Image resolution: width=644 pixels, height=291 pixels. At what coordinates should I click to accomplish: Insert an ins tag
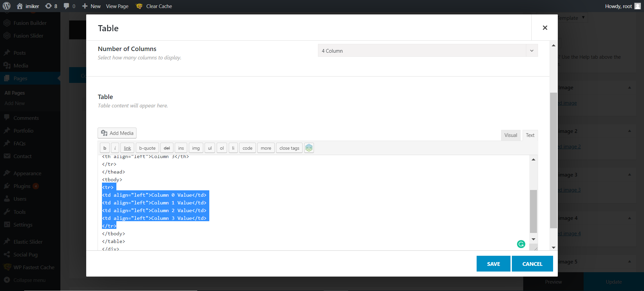pyautogui.click(x=181, y=148)
